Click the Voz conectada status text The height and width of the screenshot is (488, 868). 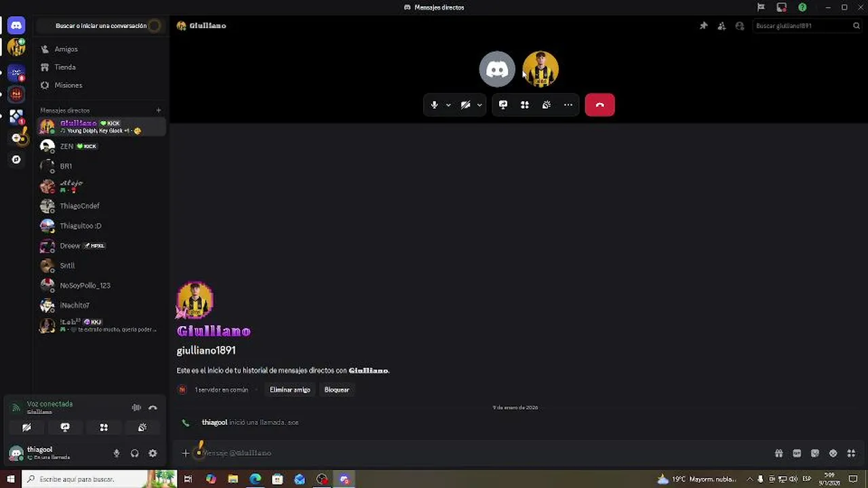[x=50, y=404]
